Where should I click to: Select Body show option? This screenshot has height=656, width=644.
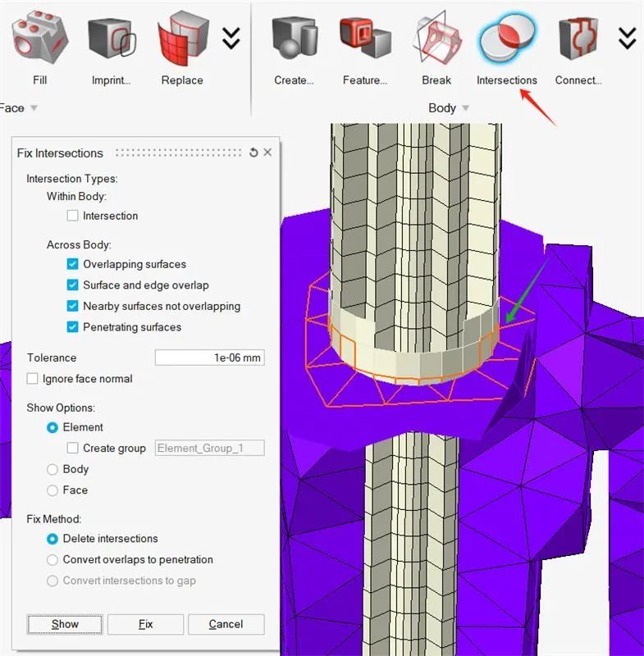(53, 469)
